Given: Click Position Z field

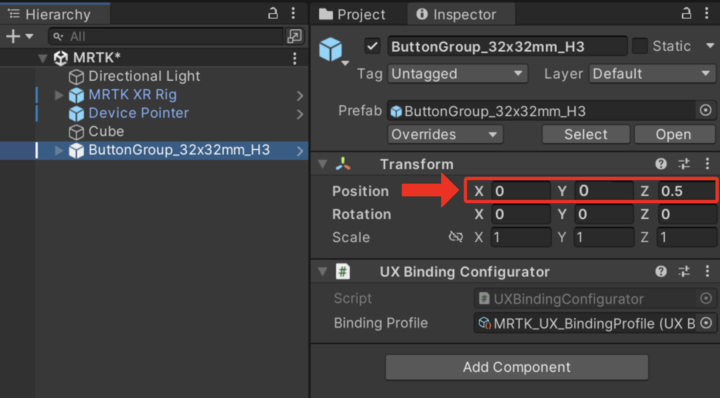Looking at the screenshot, I should (x=686, y=191).
